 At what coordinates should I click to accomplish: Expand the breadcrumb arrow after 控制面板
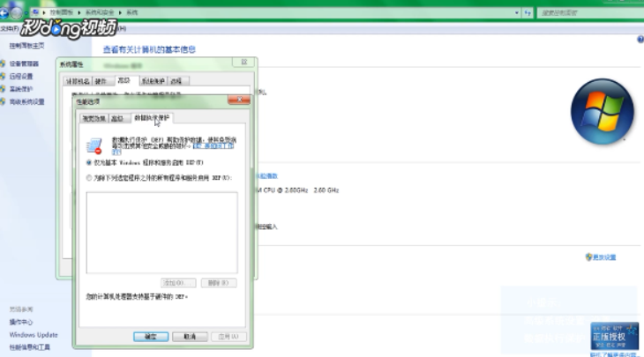tap(79, 12)
